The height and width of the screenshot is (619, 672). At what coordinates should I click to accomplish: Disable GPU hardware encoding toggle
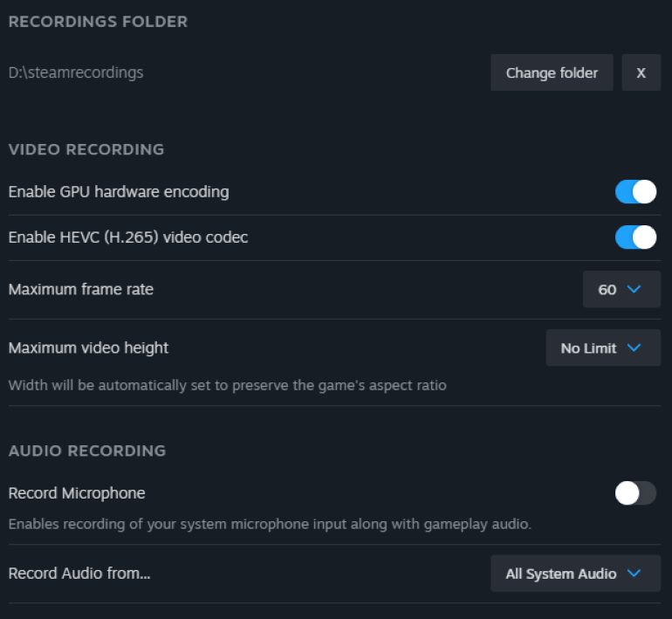tap(635, 191)
